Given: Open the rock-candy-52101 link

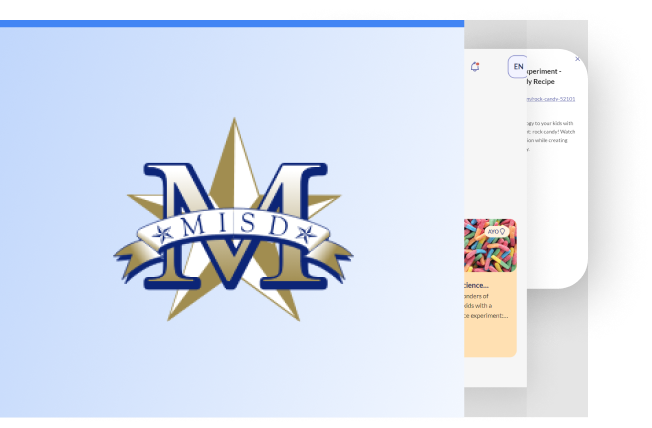Looking at the screenshot, I should click(551, 99).
